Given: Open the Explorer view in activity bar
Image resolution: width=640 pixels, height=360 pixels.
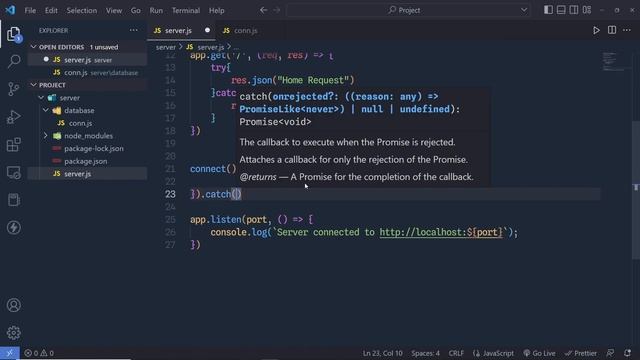Looking at the screenshot, I should [13, 34].
